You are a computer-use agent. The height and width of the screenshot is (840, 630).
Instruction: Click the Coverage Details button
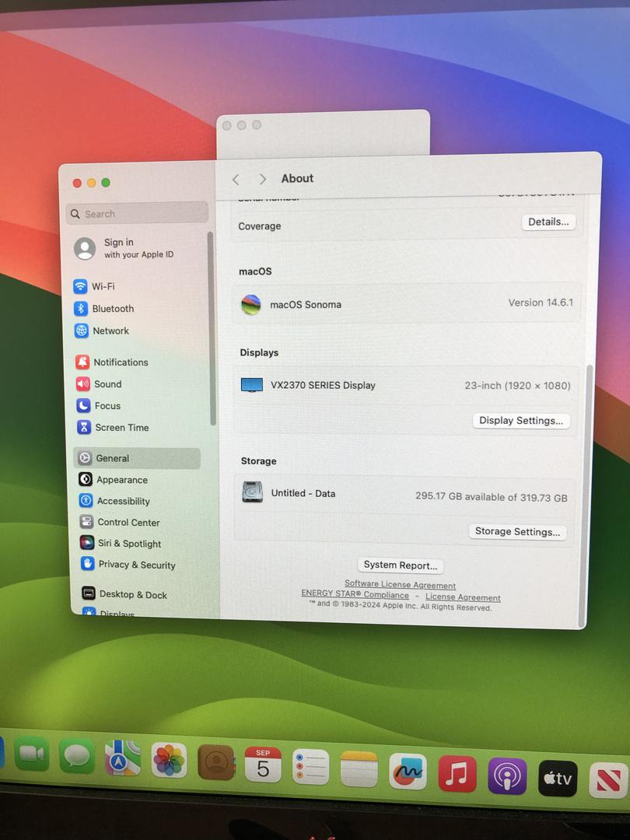[x=548, y=222]
